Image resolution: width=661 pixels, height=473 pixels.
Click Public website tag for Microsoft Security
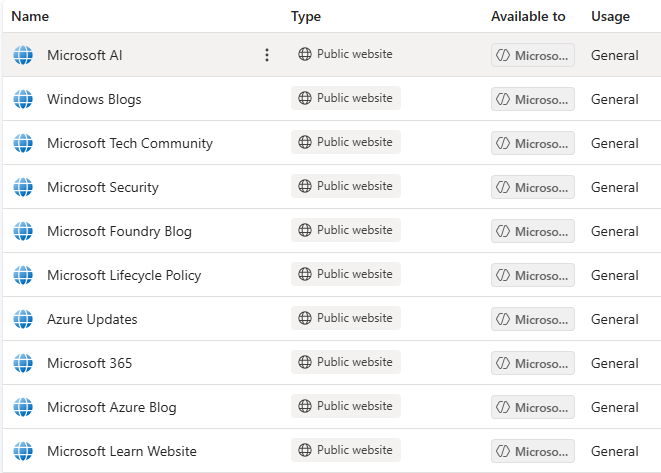pos(346,186)
